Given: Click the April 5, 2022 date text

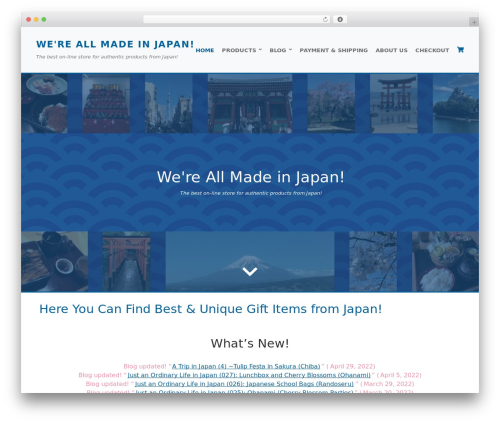Looking at the screenshot, I should (x=401, y=375).
